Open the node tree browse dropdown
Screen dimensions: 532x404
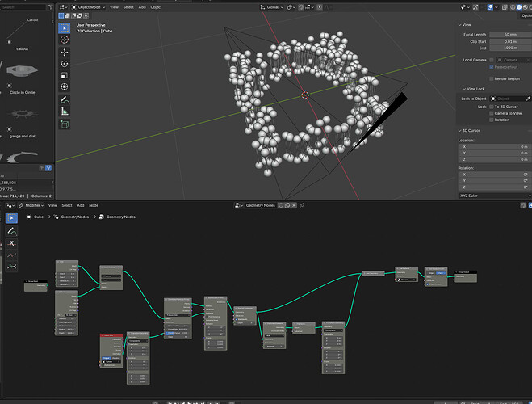pyautogui.click(x=238, y=205)
